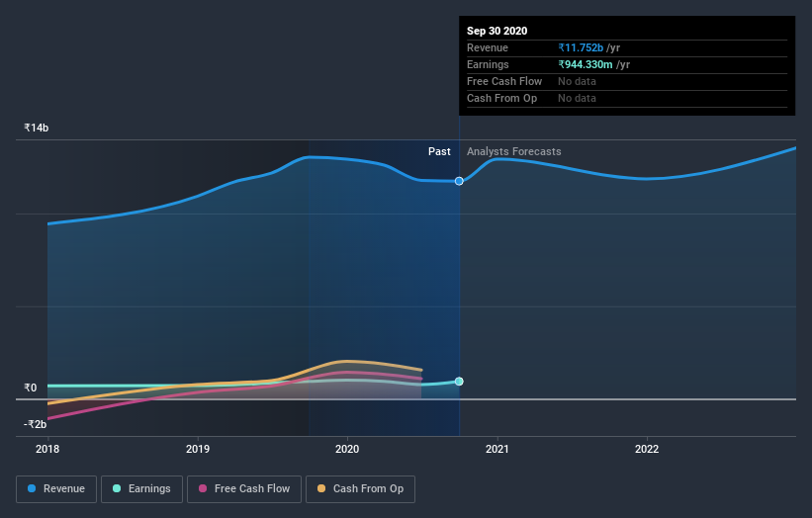Screen dimensions: 812x518
Task: Click the 2019 x-axis label
Action: (198, 449)
